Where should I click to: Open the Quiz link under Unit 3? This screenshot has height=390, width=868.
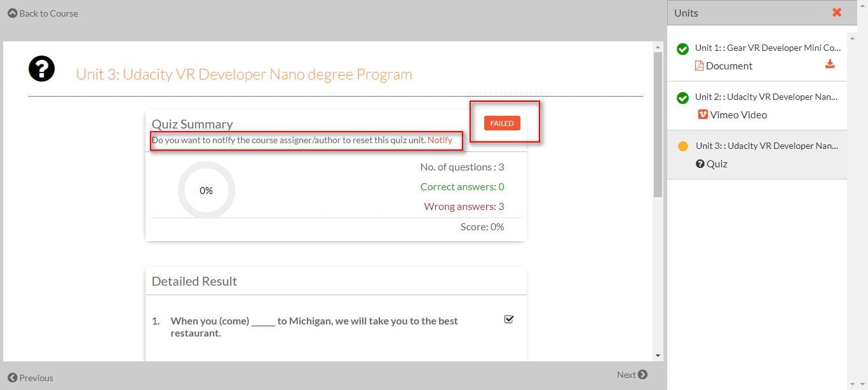click(x=717, y=164)
